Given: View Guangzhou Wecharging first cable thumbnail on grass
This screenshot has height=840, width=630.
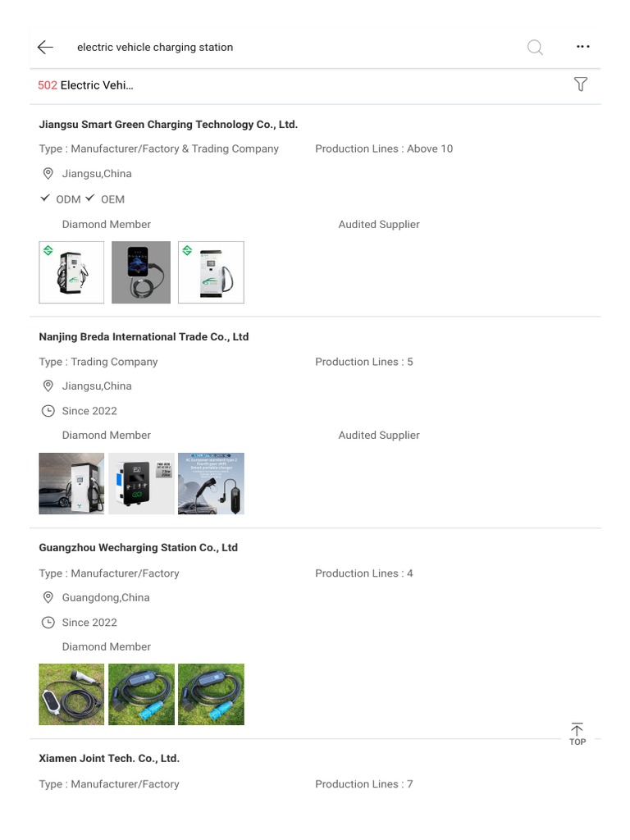Looking at the screenshot, I should point(71,694).
